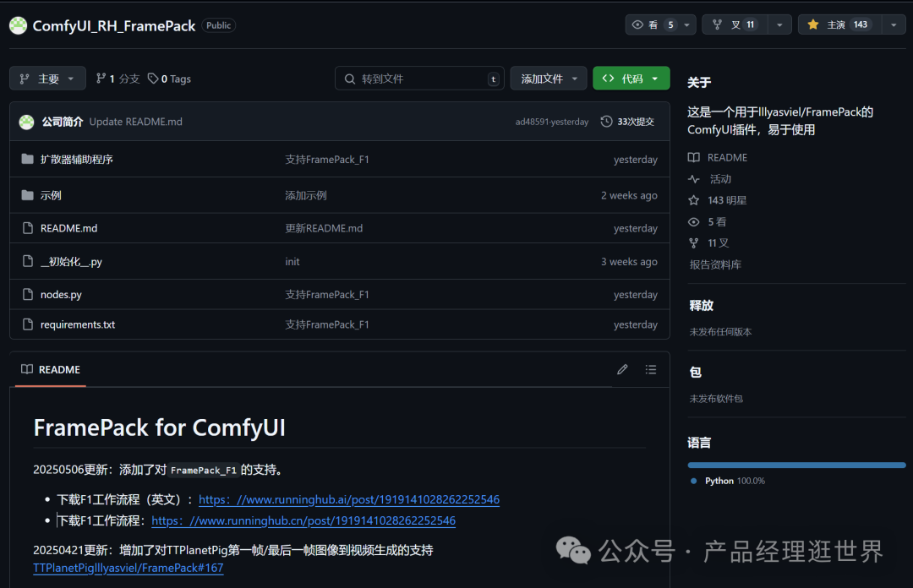Open the runninghub.ai F1 workflow link
Viewport: 913px width, 588px height.
pos(349,499)
